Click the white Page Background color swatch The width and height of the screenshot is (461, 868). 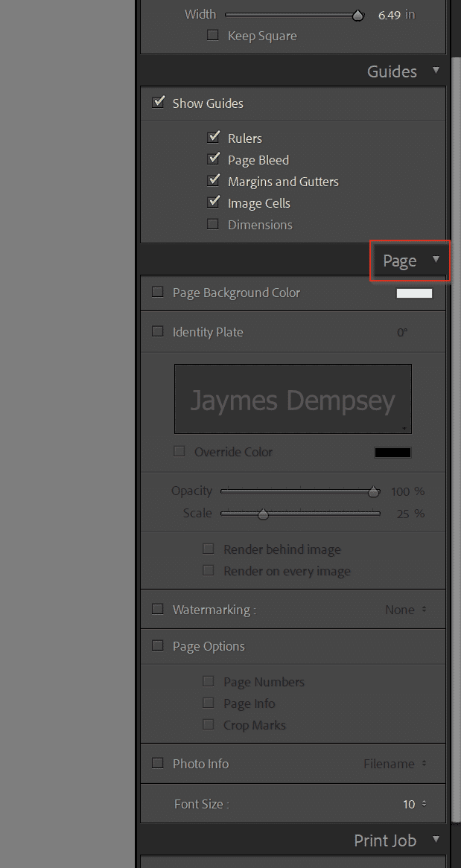point(414,293)
